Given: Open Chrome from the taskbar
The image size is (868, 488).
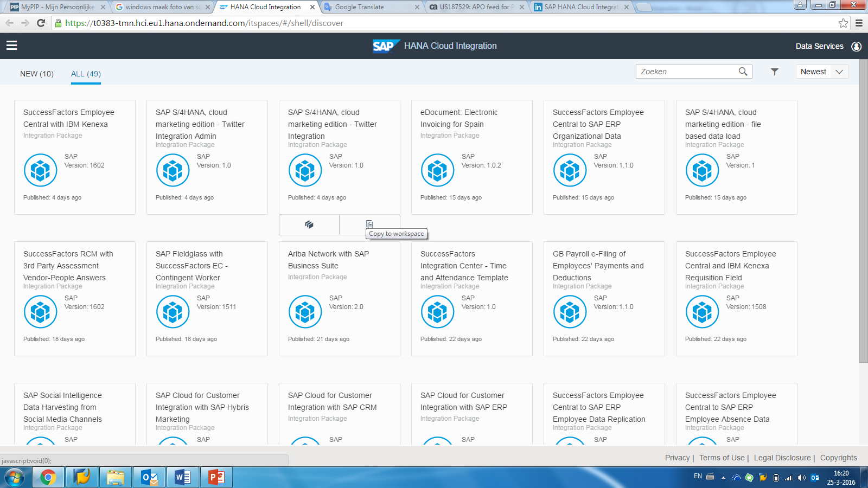Looking at the screenshot, I should [48, 478].
